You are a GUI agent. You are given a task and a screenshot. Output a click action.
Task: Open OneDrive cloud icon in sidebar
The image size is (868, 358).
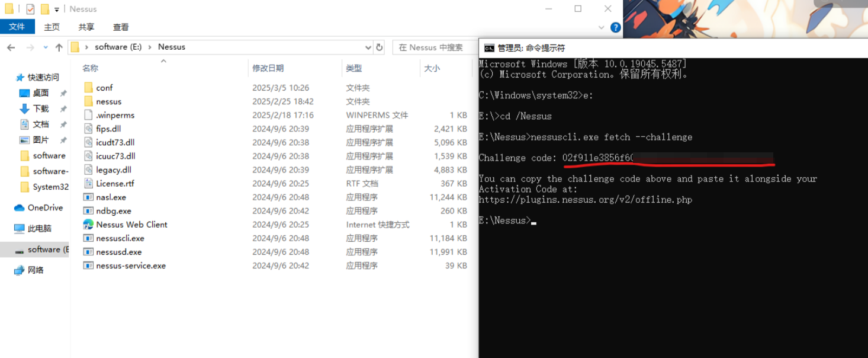[x=19, y=207]
